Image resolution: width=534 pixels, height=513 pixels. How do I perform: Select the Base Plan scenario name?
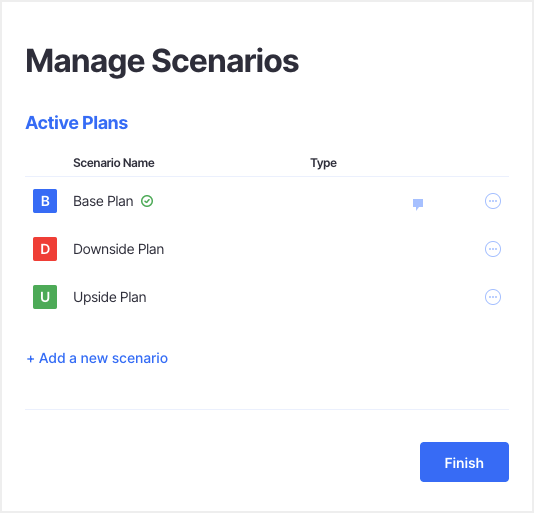tap(103, 201)
